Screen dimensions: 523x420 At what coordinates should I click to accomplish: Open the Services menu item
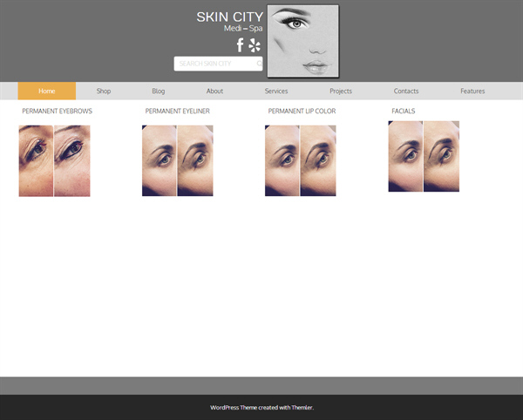click(x=276, y=91)
